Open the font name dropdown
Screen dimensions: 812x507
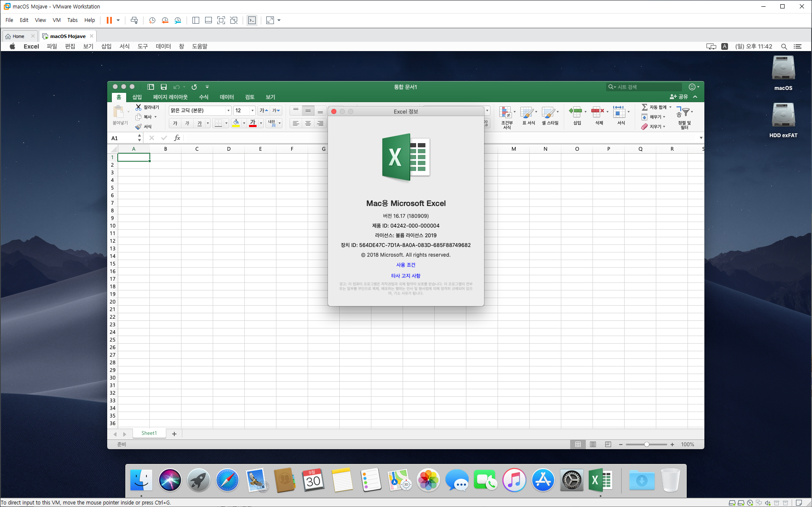228,111
